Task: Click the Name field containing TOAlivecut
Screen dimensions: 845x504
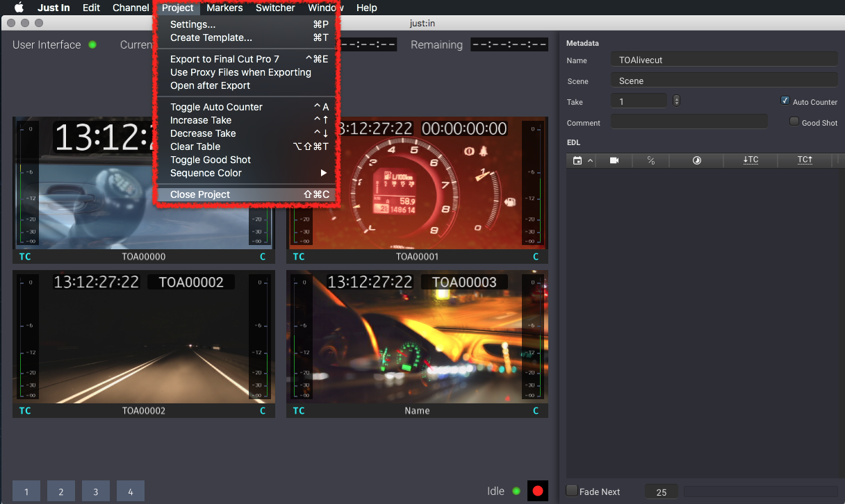Action: [724, 59]
